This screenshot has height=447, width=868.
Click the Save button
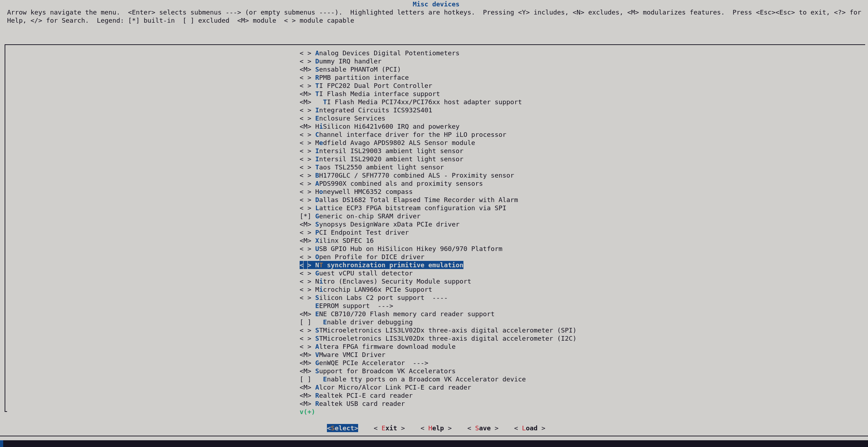pos(483,428)
